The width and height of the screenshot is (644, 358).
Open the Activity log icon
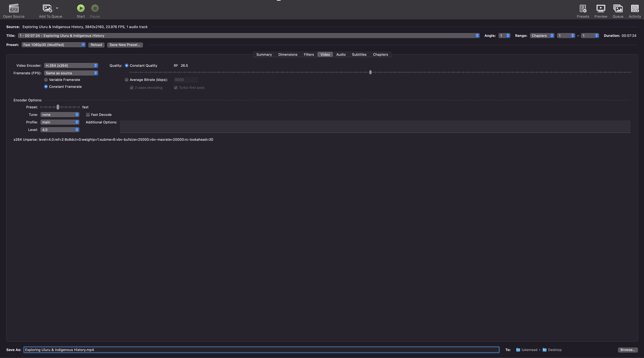coord(634,8)
